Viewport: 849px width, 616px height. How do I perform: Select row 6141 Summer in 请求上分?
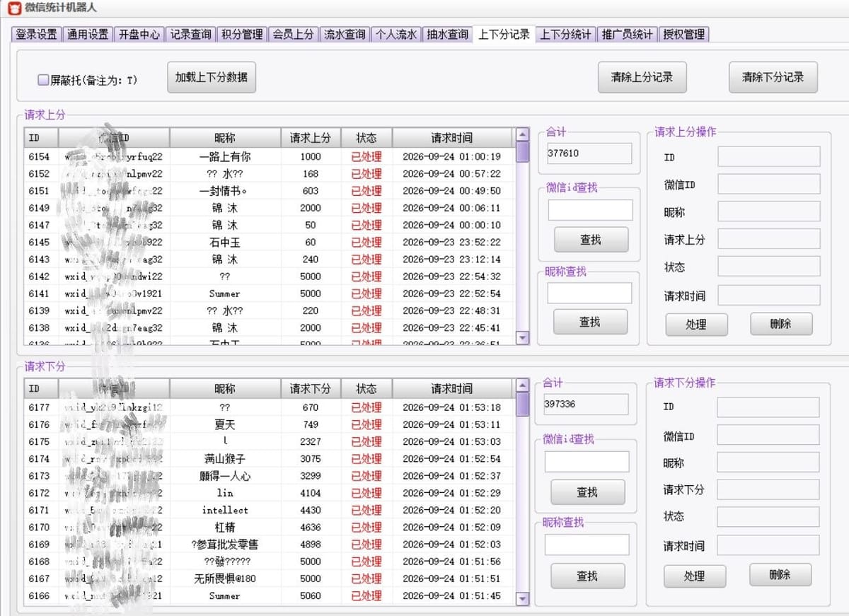coord(269,294)
